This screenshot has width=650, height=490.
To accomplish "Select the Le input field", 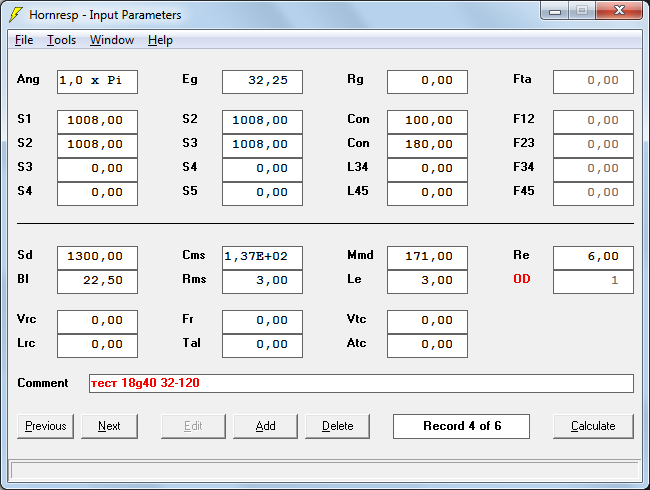I will [427, 282].
